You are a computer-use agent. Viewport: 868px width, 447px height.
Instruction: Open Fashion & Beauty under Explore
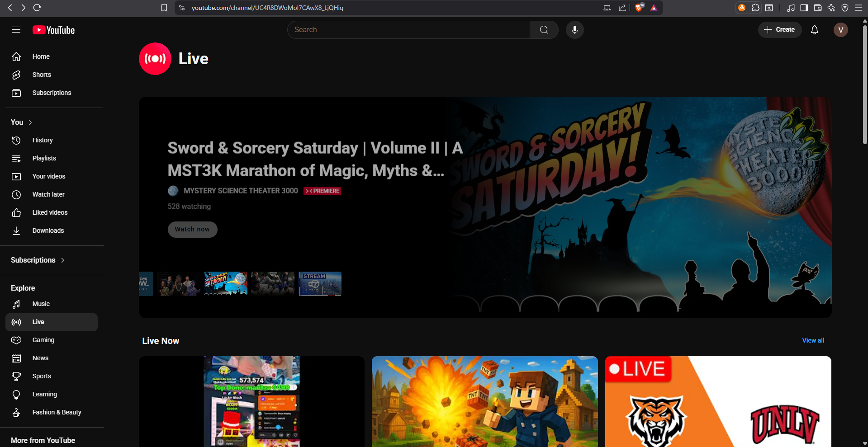pyautogui.click(x=52, y=412)
